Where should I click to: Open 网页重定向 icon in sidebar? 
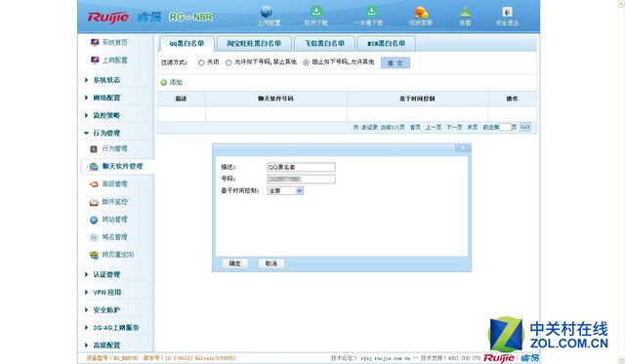94,255
